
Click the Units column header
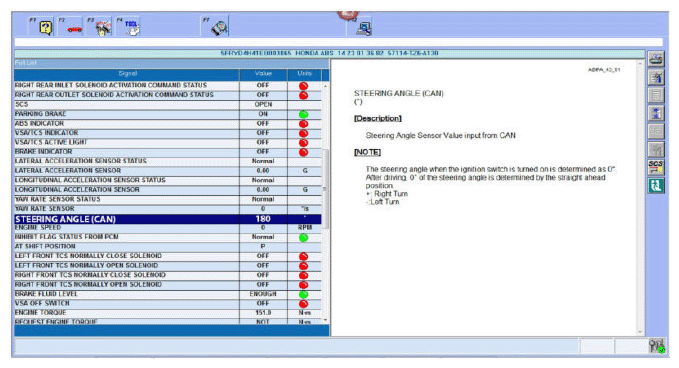point(304,74)
